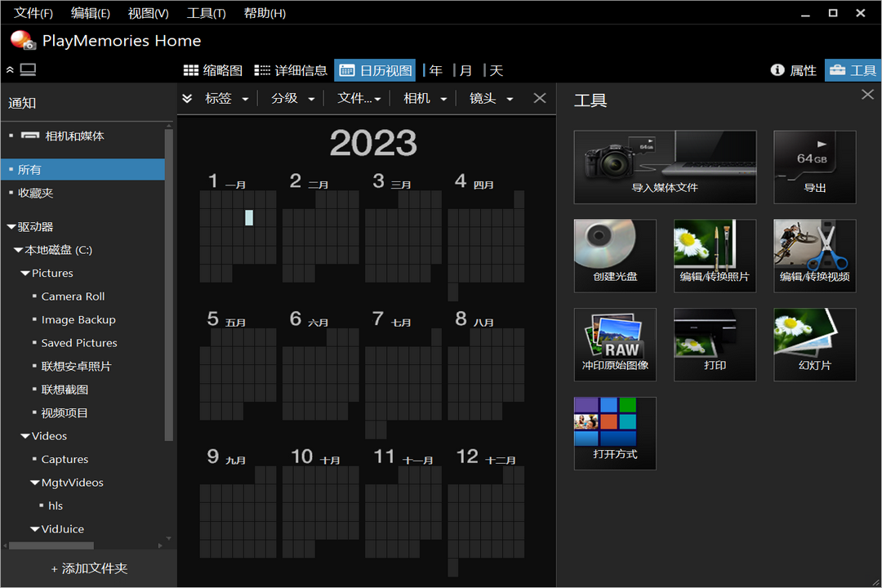Collapse the Pictures folder tree node
The width and height of the screenshot is (882, 588).
24,274
